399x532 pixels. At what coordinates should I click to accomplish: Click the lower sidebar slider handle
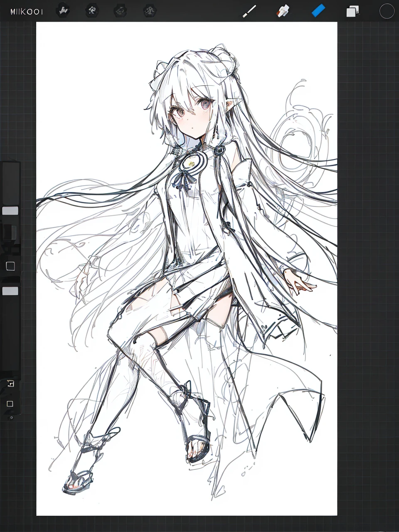(10, 291)
